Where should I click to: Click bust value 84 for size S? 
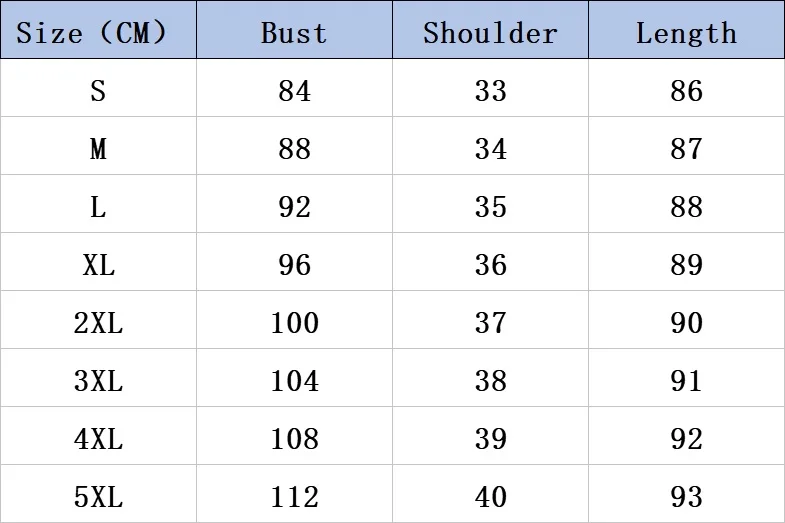(294, 91)
